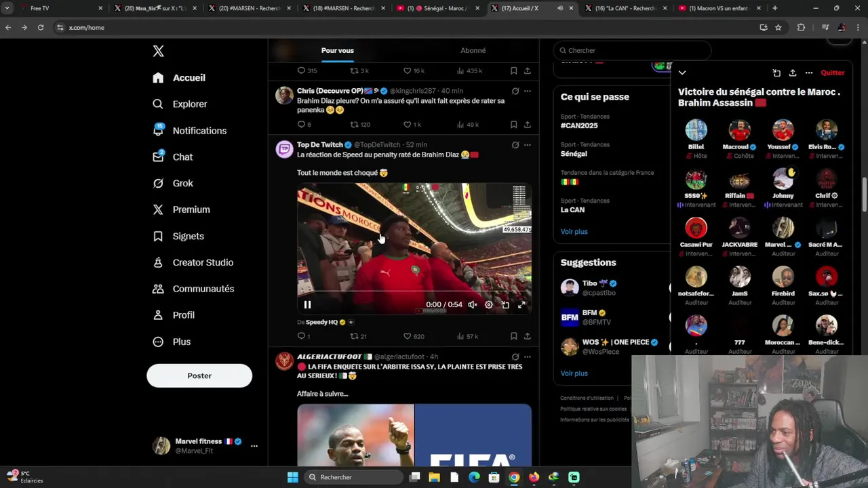Bookmark Chris's Brahim Diaz post
Image resolution: width=868 pixels, height=488 pixels.
click(x=513, y=125)
